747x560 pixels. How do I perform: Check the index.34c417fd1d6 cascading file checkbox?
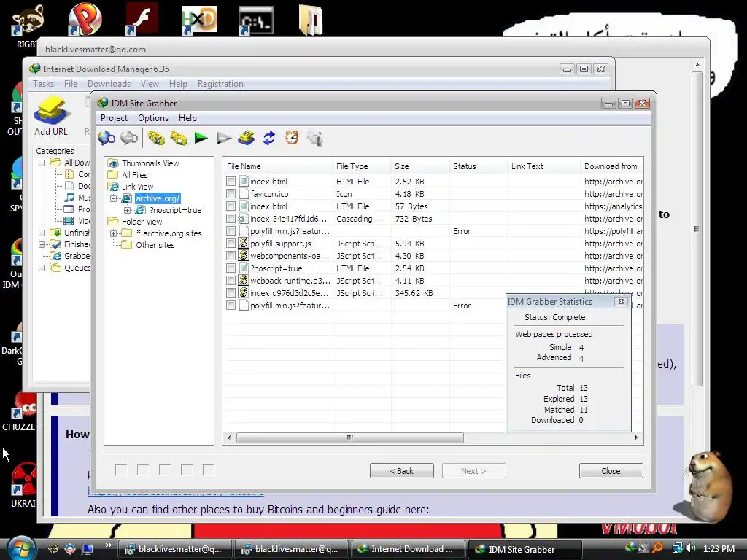[231, 219]
